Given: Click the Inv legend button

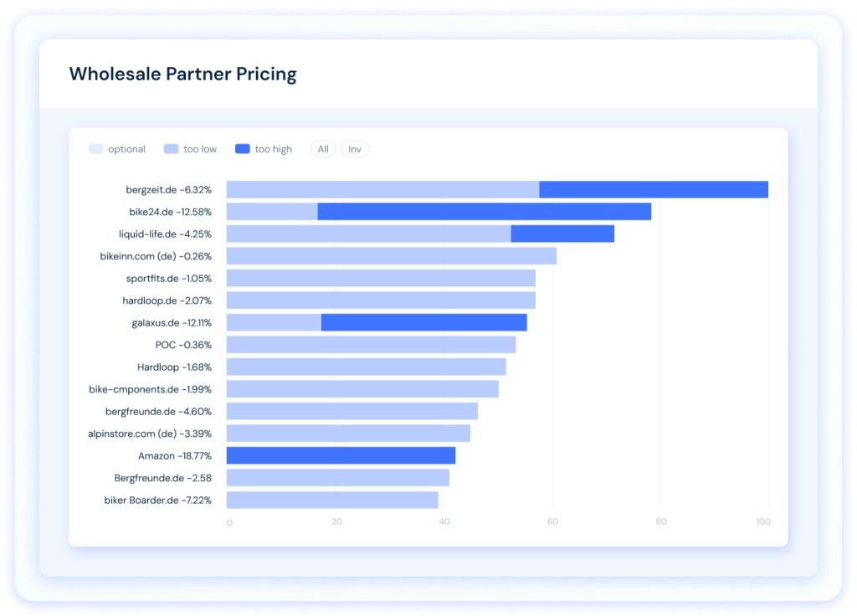Looking at the screenshot, I should 355,149.
